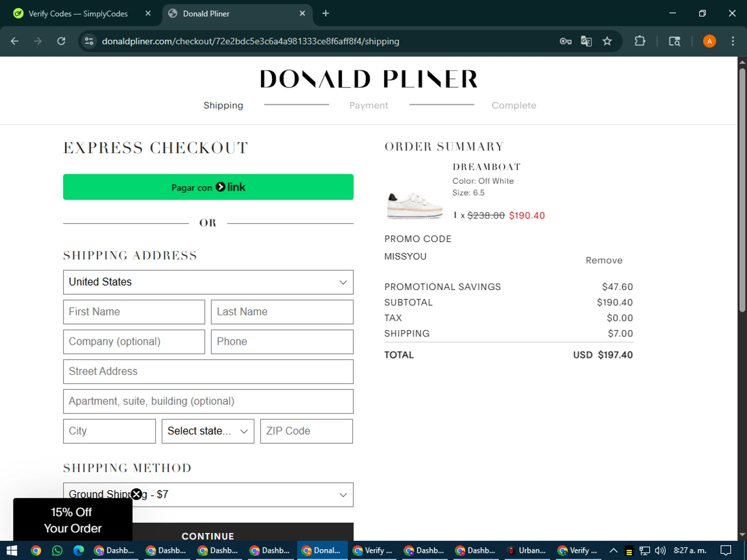Click the Complete checkout step
The image size is (747, 560).
514,105
